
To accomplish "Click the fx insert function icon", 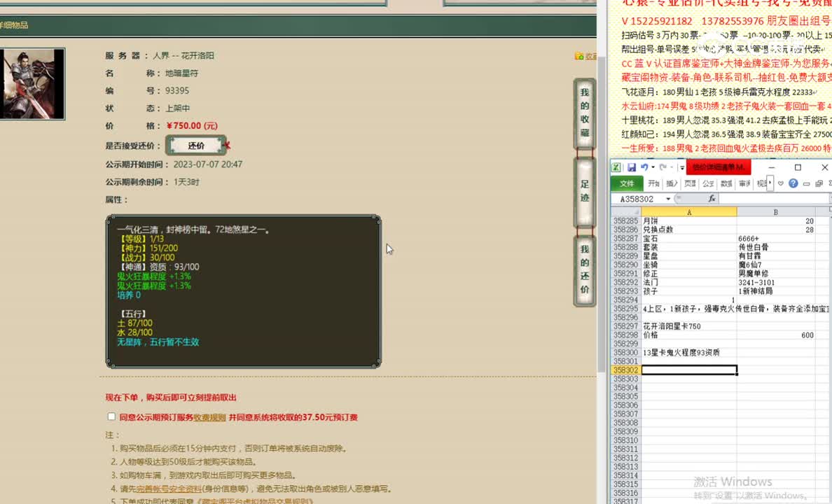I will click(x=712, y=199).
